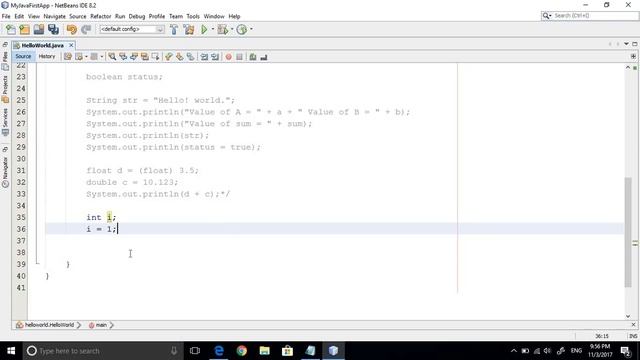Click the Stop Macro Recording icon
The image size is (640, 360).
click(x=240, y=57)
